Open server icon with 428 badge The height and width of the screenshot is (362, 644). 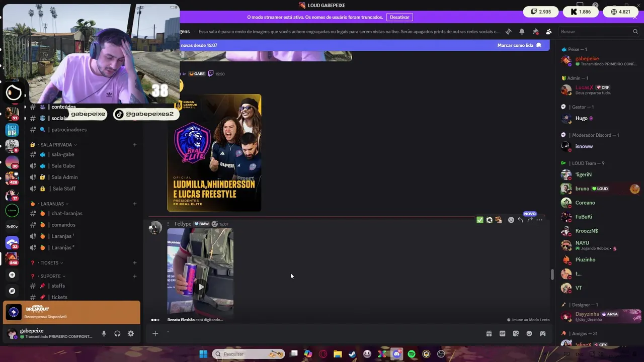12,178
